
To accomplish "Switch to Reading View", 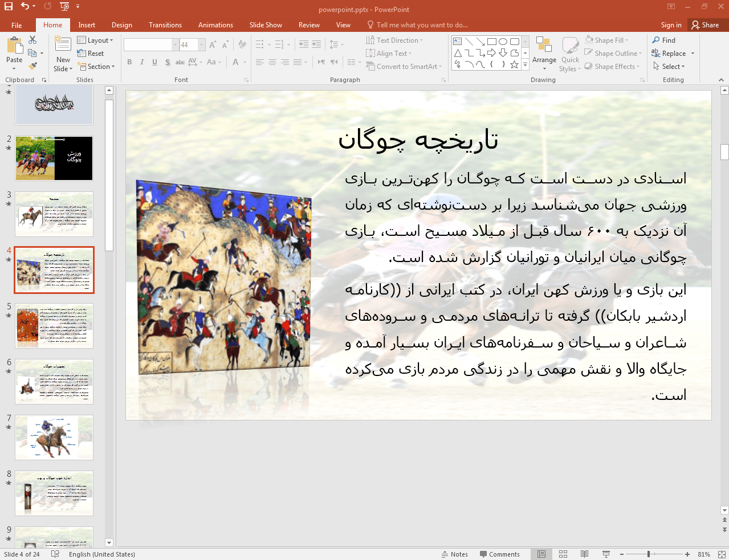I will coord(584,554).
